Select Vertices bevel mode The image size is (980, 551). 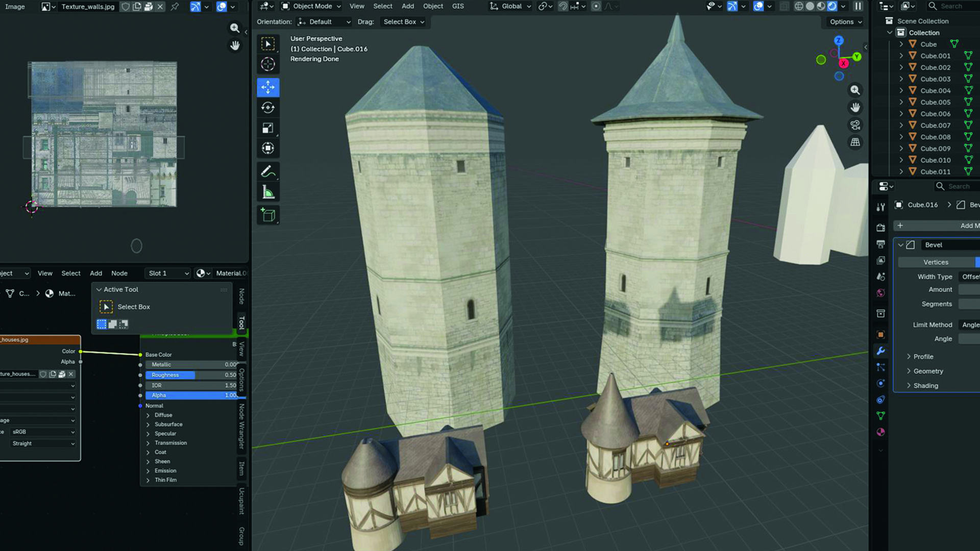tap(936, 262)
